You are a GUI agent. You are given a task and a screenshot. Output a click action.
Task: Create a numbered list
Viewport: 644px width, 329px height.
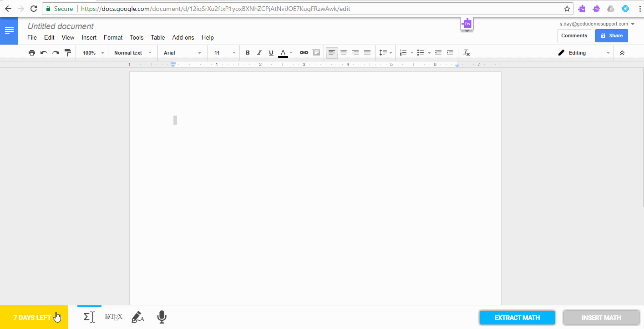point(403,53)
